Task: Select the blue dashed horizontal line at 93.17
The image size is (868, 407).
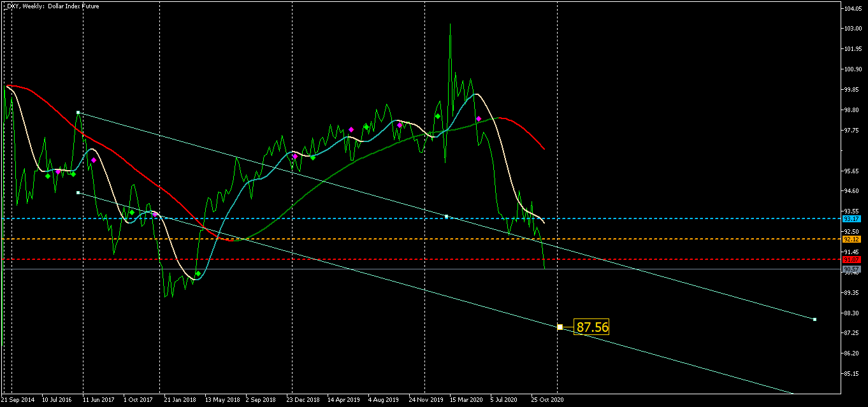Action: click(x=421, y=218)
